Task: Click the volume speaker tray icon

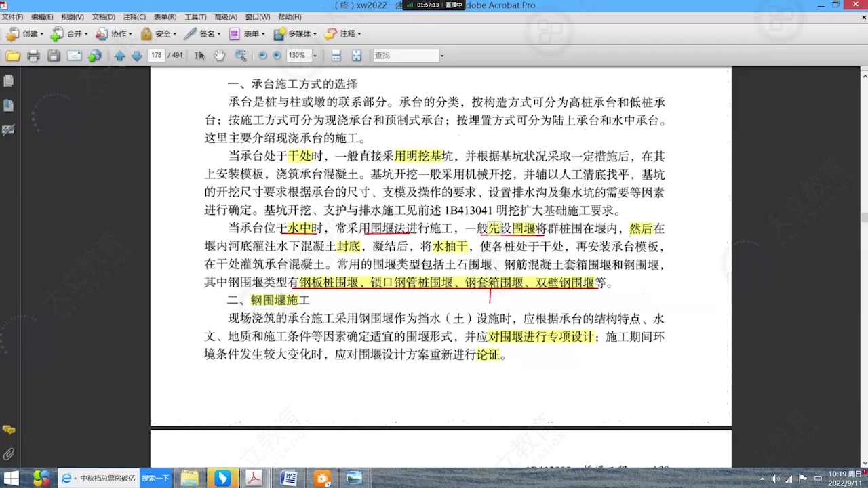Action: pos(775,479)
